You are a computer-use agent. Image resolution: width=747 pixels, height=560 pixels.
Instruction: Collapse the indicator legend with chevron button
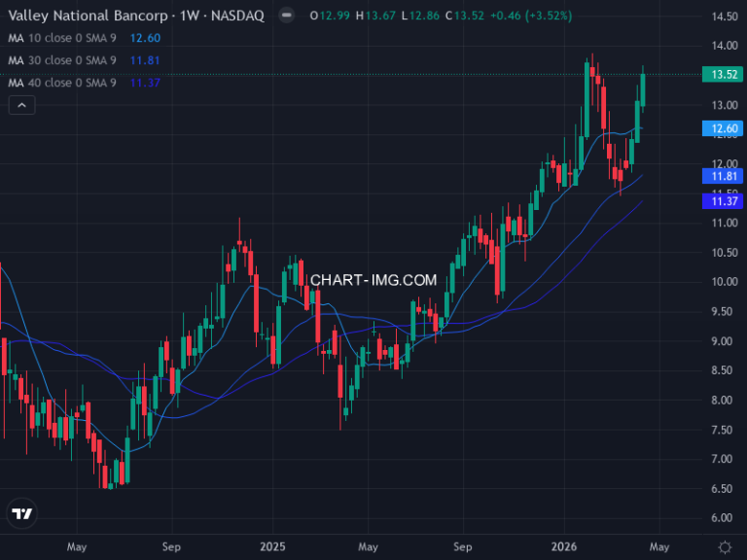click(22, 105)
